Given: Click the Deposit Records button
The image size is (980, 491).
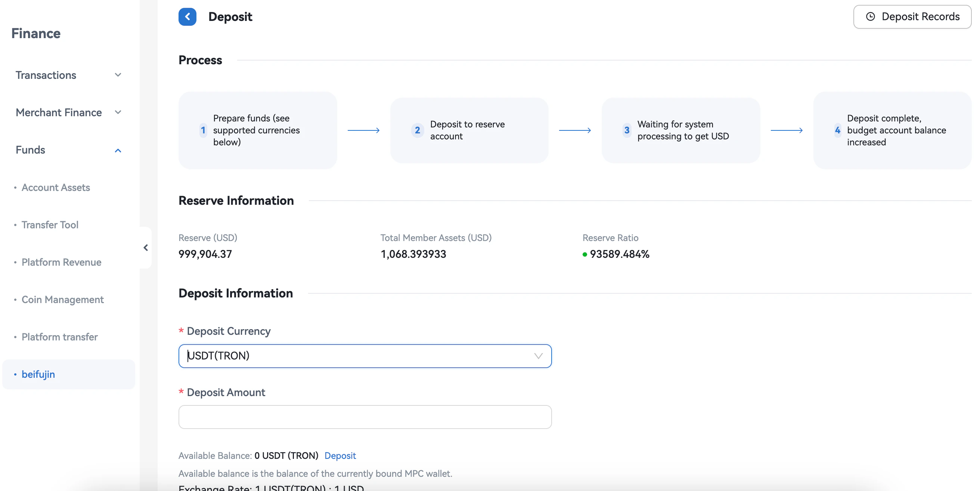Looking at the screenshot, I should [x=912, y=17].
